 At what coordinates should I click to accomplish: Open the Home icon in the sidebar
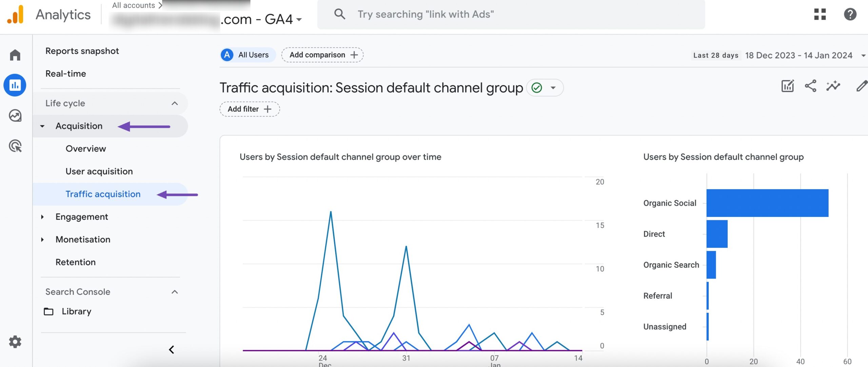15,55
